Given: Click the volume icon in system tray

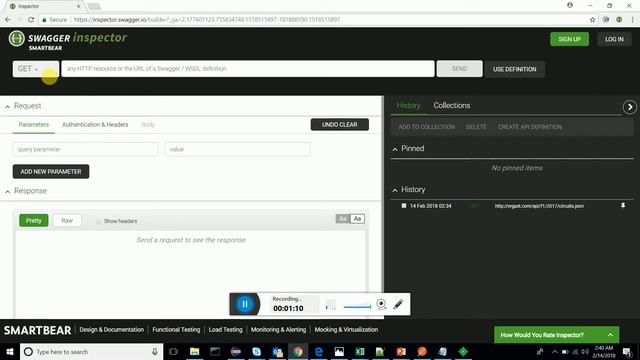Looking at the screenshot, I should [x=585, y=351].
